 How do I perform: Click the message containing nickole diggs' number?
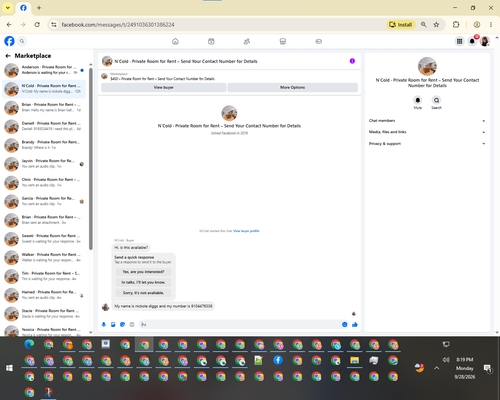tap(163, 306)
